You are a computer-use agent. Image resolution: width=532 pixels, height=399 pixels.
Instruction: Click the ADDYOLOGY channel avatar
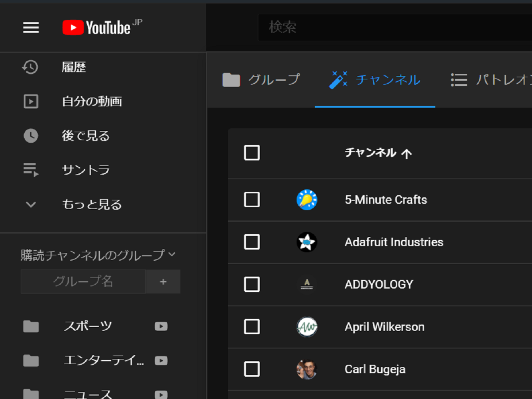pyautogui.click(x=307, y=284)
